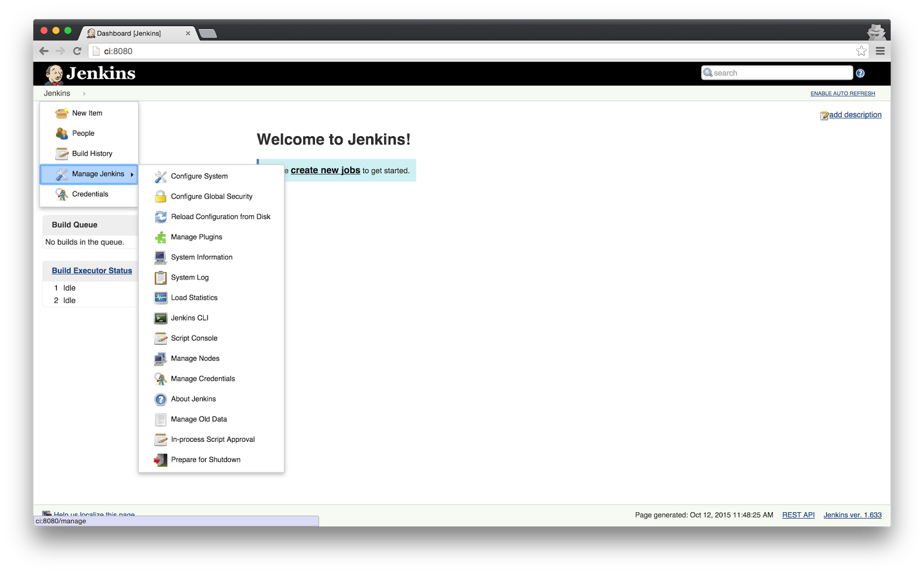Open the REST API footer link
Viewport: 924px width, 574px height.
(x=798, y=515)
